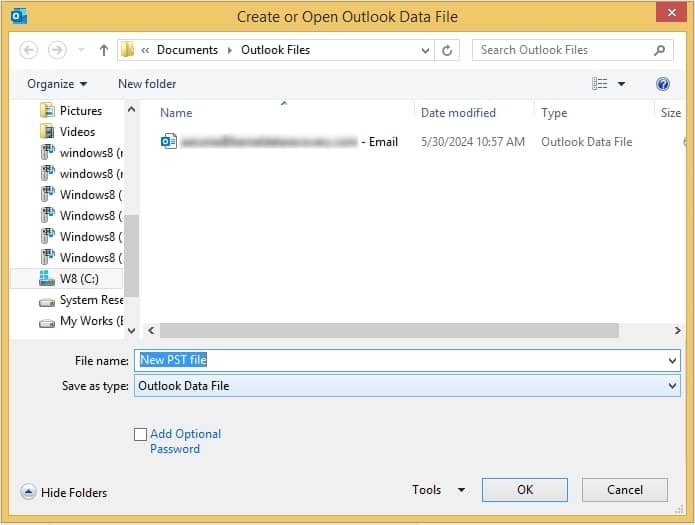Select Documents in the address path

(x=187, y=50)
